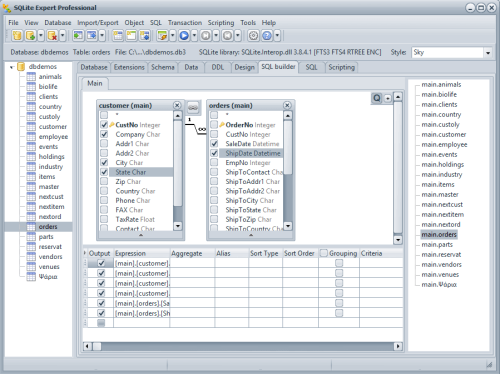Check the Zip Char field checkbox
Screen dimensions: 500x374
click(x=104, y=181)
